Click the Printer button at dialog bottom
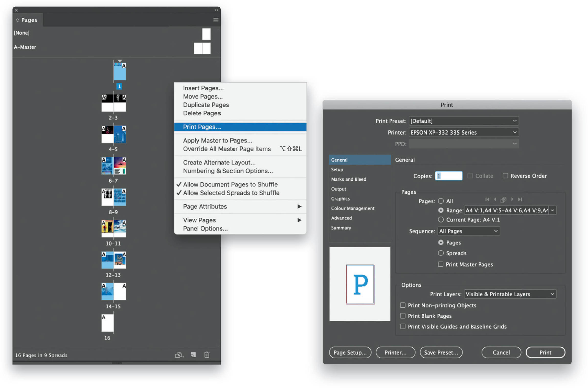 395,352
